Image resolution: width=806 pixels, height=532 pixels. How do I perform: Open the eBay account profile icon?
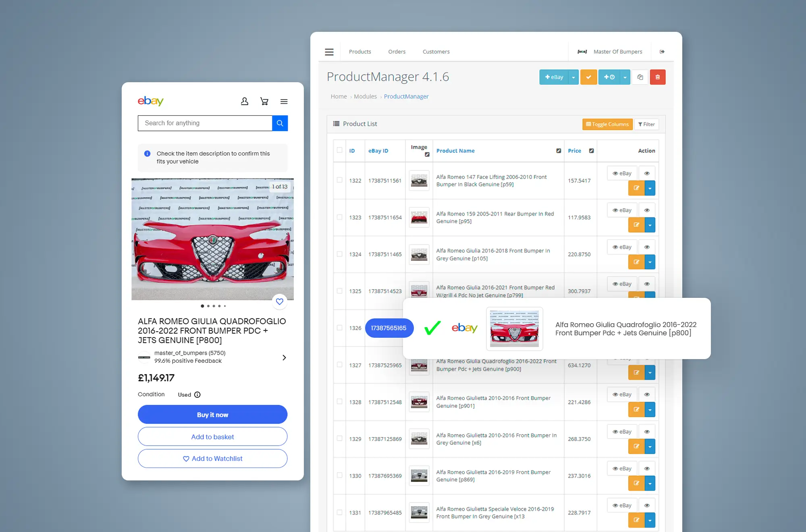pyautogui.click(x=245, y=101)
